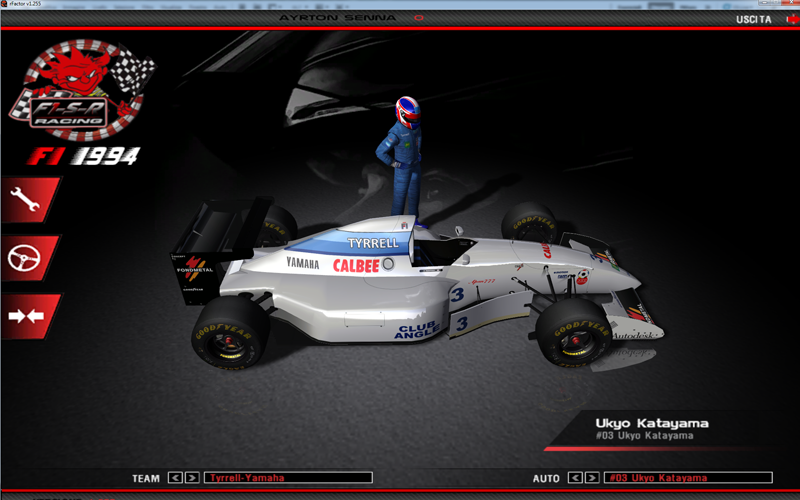Select previous team with left arrow

175,478
